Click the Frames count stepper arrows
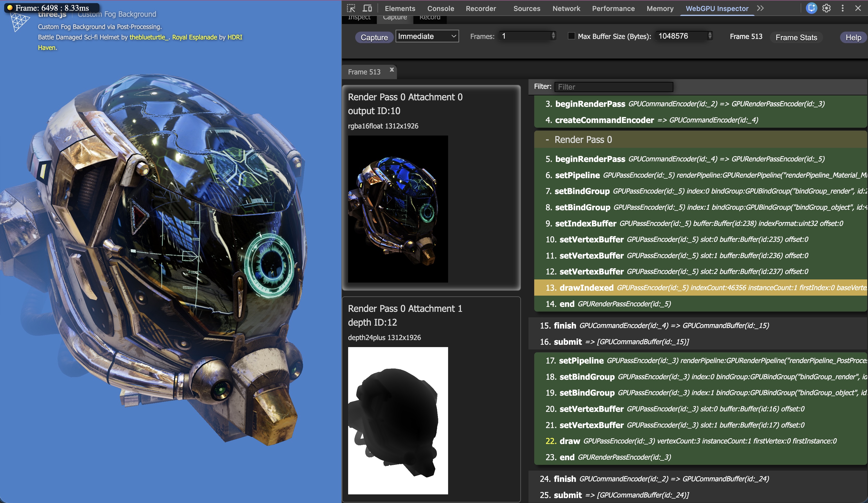The height and width of the screenshot is (503, 868). pyautogui.click(x=553, y=36)
